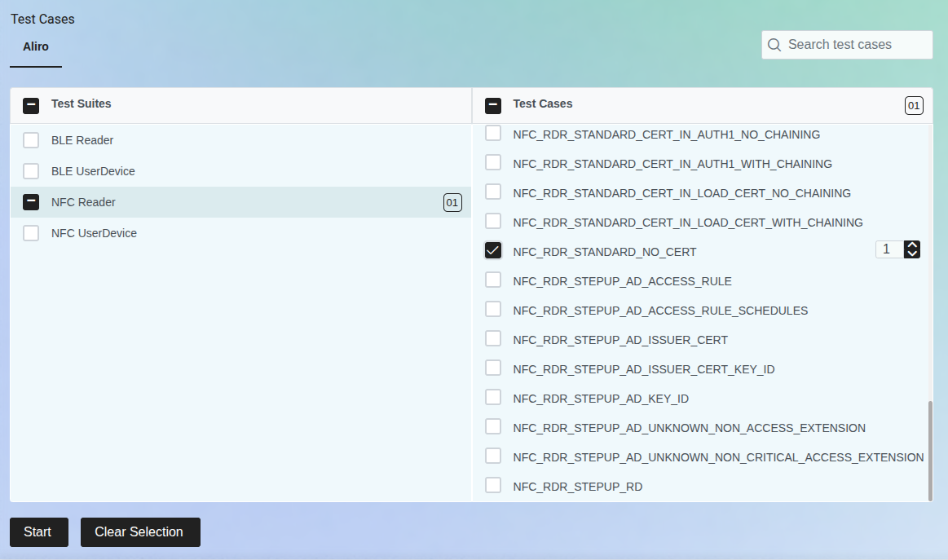Screen dimensions: 948x560
Task: Focus the Search test cases field
Action: tap(847, 45)
